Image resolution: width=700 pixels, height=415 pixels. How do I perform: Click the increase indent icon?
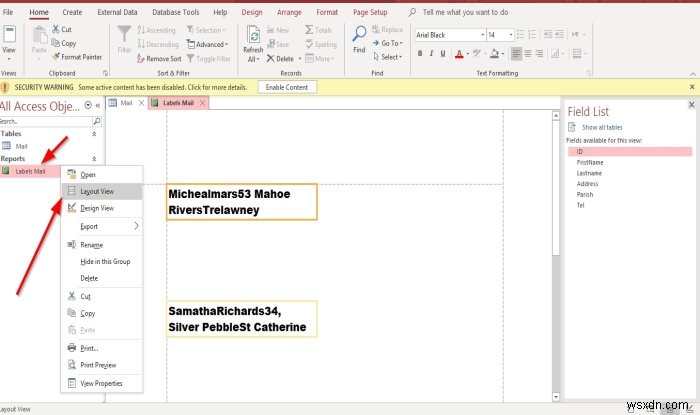tap(559, 34)
